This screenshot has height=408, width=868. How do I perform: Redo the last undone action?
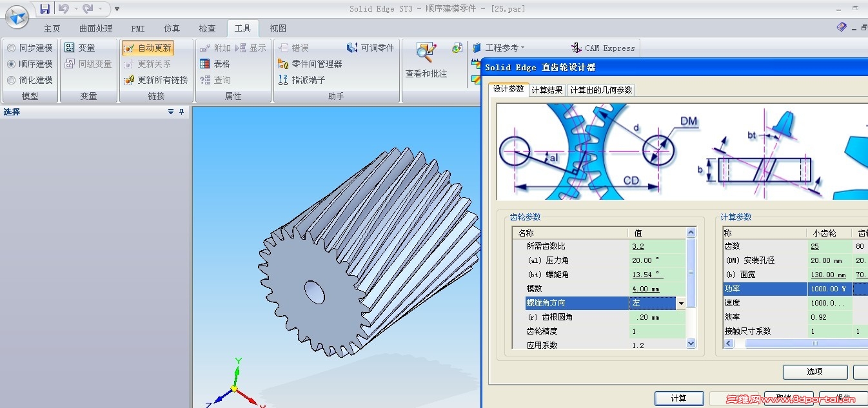tap(88, 8)
